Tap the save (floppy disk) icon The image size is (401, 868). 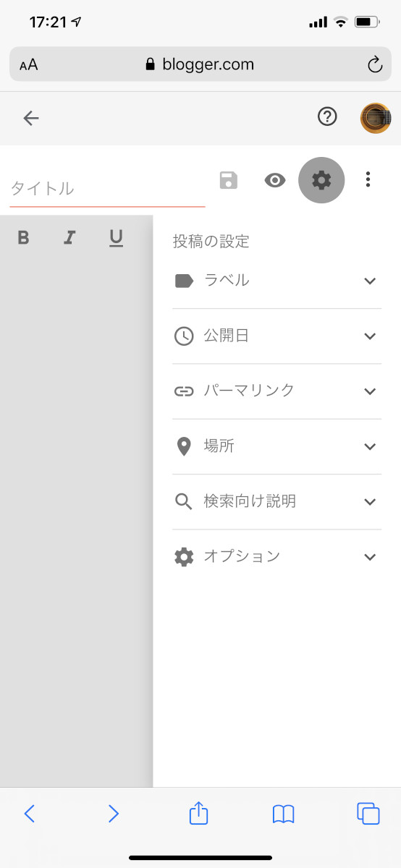[229, 180]
